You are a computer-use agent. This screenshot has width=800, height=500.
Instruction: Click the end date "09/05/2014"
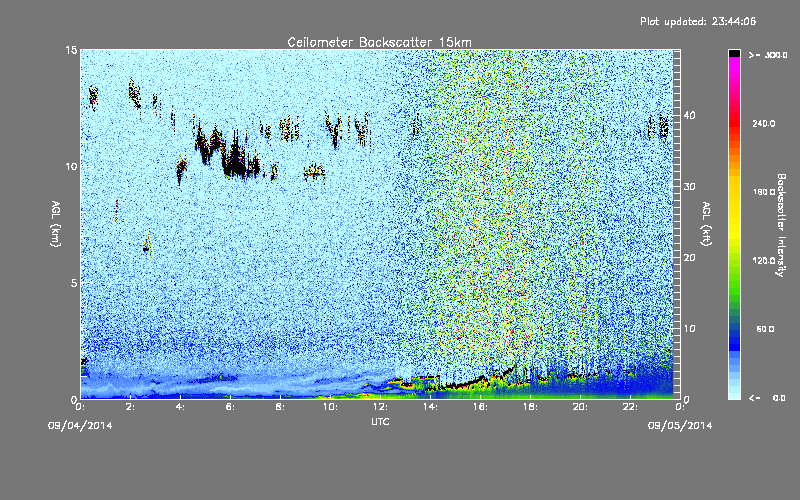coord(680,426)
